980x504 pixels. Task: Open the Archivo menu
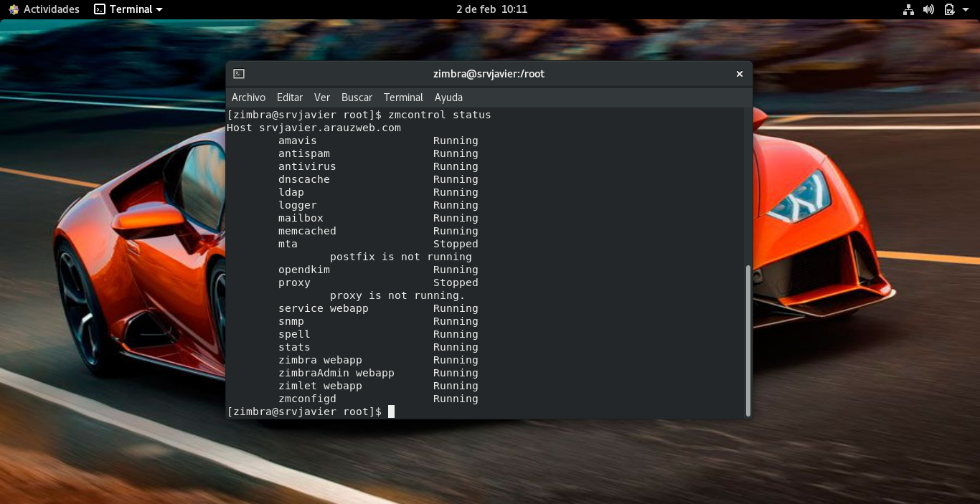(x=248, y=98)
